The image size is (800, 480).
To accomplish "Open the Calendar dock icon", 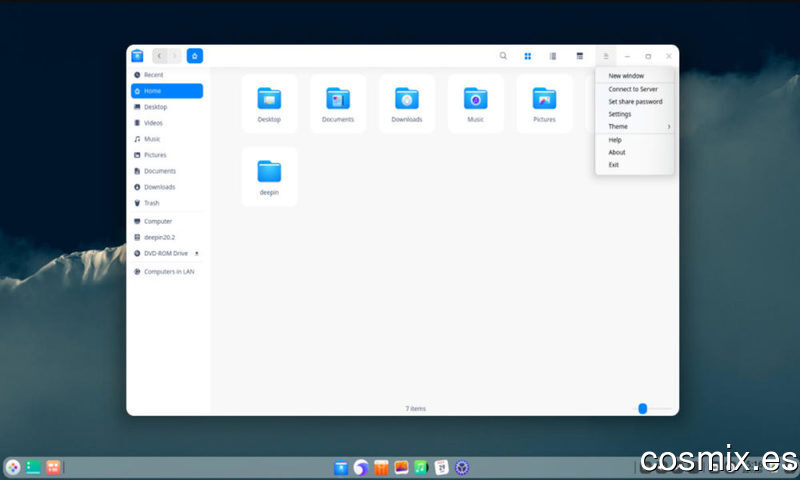I will coord(441,467).
